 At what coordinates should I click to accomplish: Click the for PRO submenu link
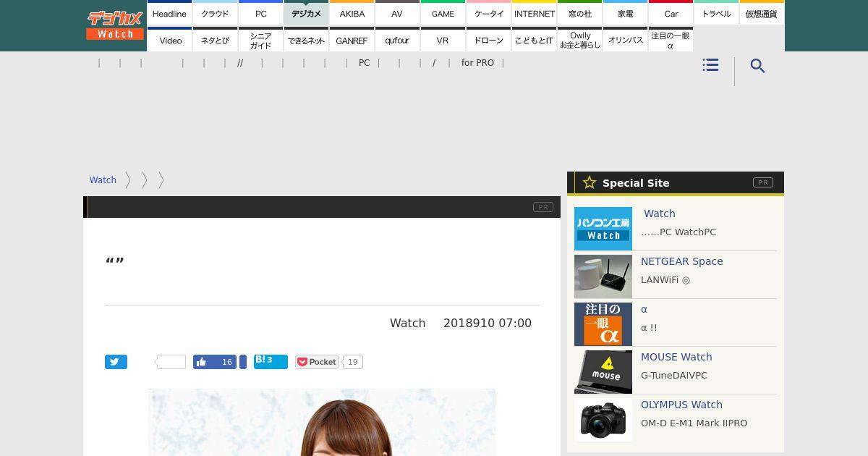[x=477, y=63]
